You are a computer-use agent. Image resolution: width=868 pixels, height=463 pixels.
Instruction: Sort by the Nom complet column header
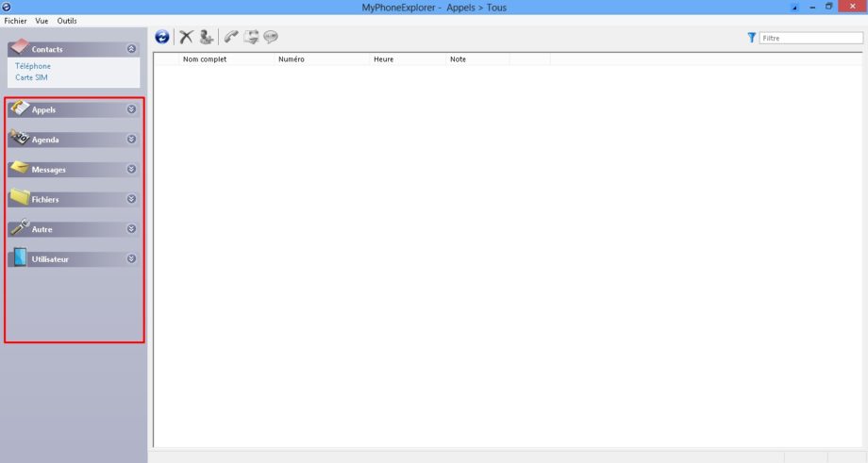click(x=205, y=59)
